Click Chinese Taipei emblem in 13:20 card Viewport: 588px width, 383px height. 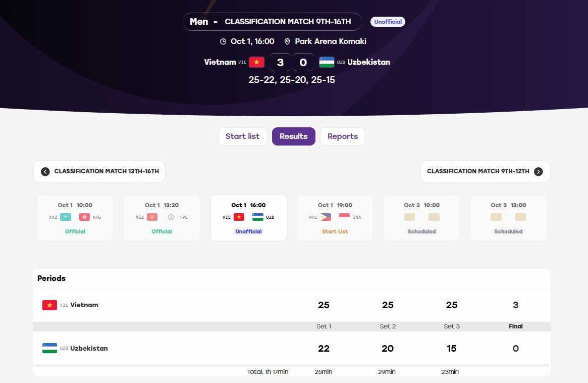[171, 217]
